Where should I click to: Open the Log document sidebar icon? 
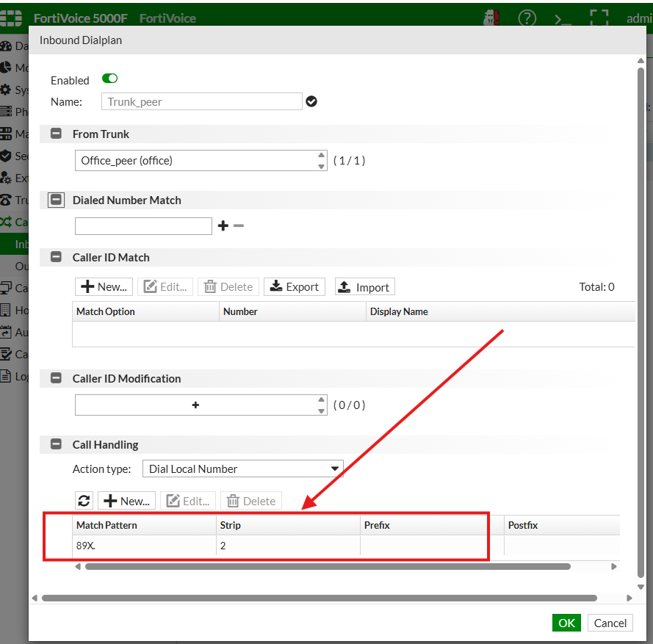pos(5,376)
